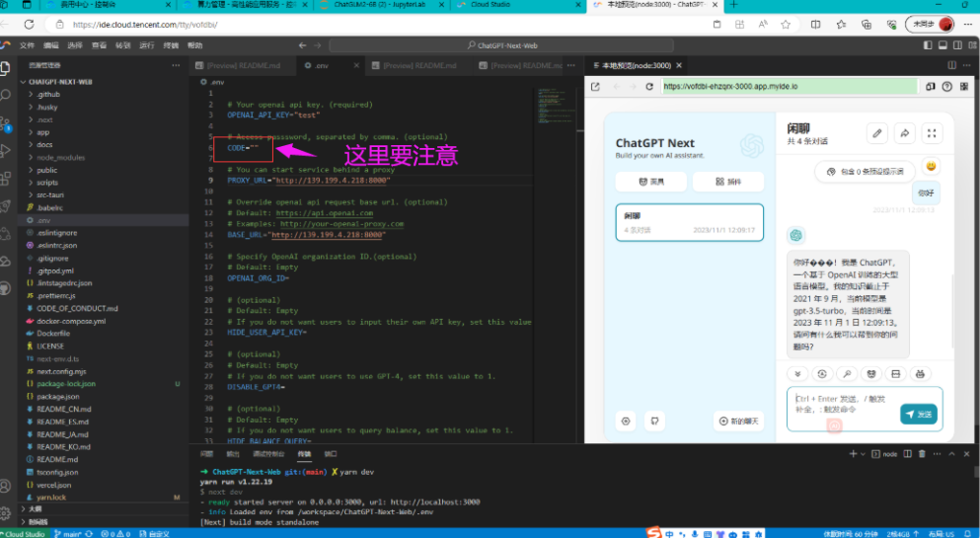Open the Settings gear in activity bar

(5, 513)
